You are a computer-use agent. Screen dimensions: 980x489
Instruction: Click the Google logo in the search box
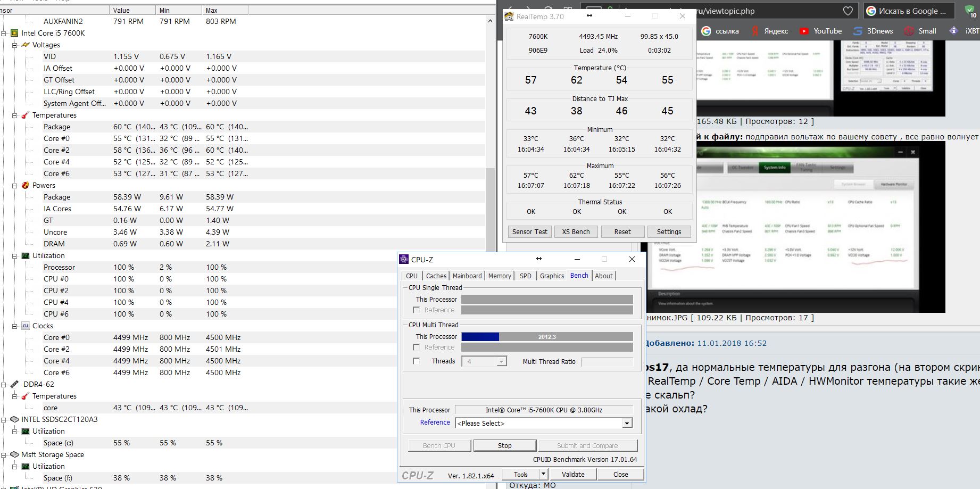871,11
